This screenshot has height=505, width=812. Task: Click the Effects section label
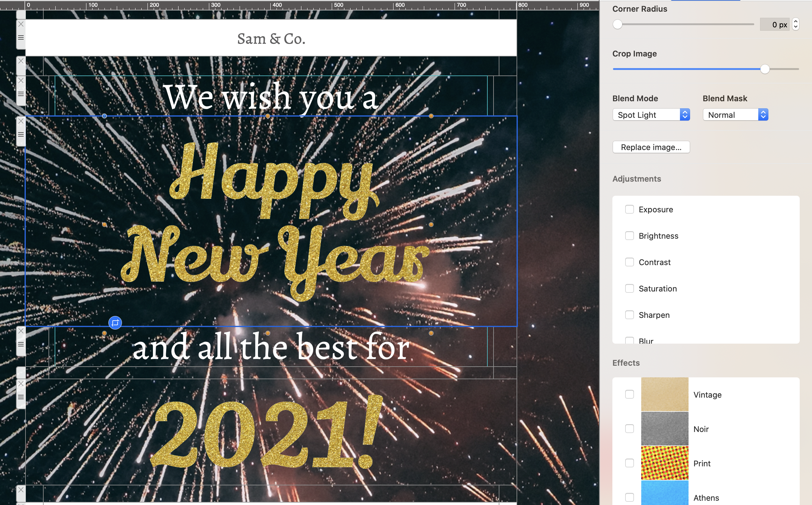[x=626, y=362]
